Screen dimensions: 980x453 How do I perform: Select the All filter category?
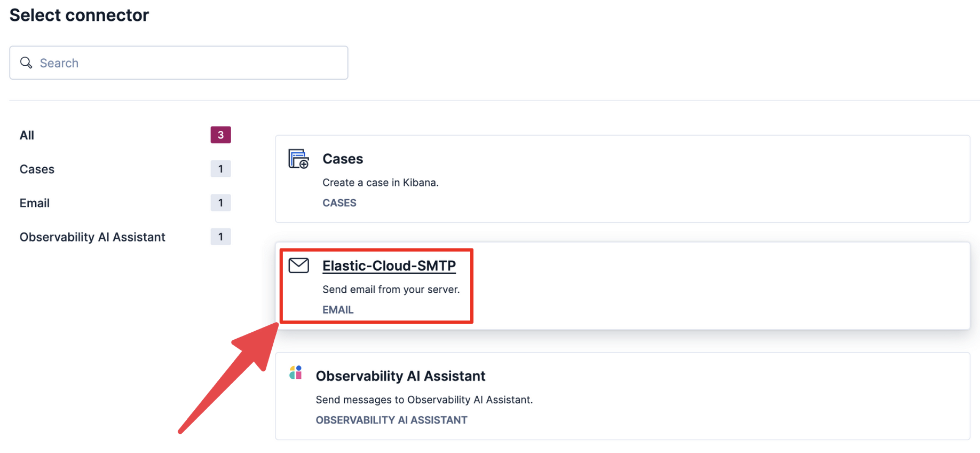click(x=27, y=135)
